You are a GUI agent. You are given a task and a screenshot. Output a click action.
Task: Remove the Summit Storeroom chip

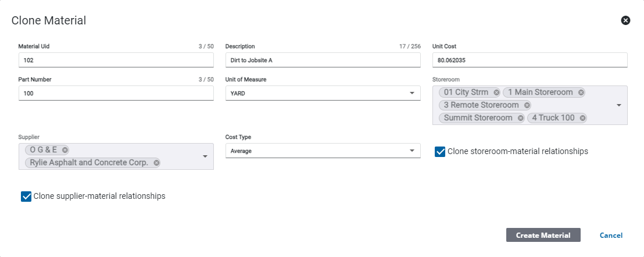point(521,118)
